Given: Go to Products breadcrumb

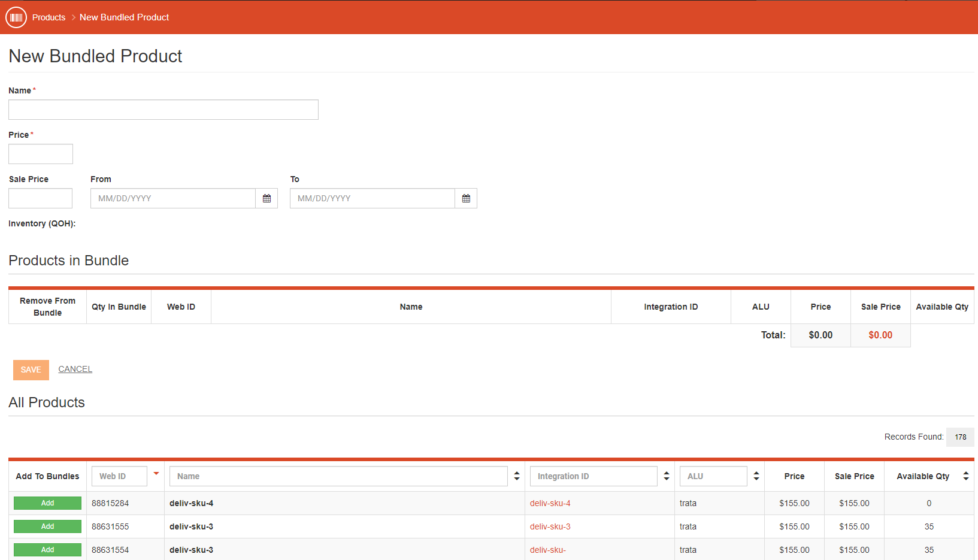Looking at the screenshot, I should click(x=49, y=17).
